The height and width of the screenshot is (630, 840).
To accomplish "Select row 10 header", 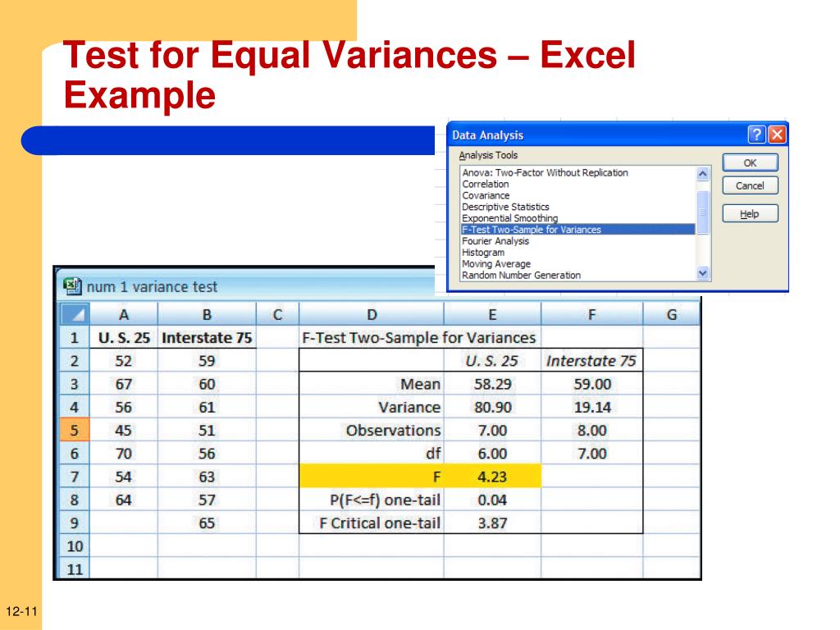I will click(x=75, y=546).
